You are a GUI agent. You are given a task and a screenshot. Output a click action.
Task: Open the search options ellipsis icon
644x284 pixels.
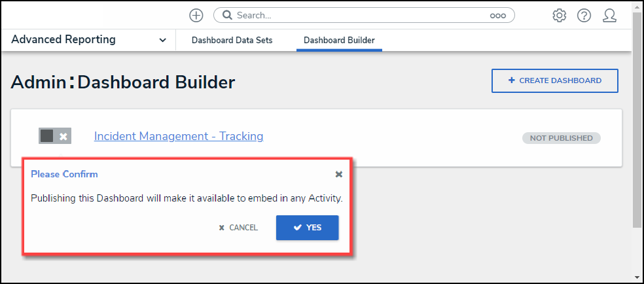497,15
